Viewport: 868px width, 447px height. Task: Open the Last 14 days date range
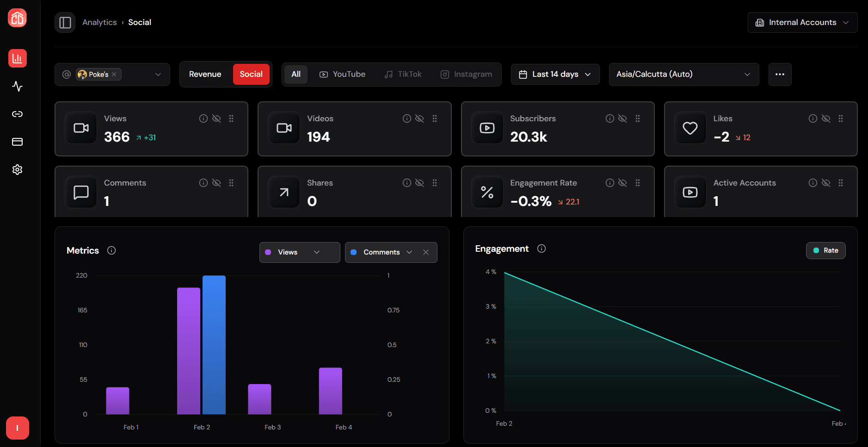555,74
